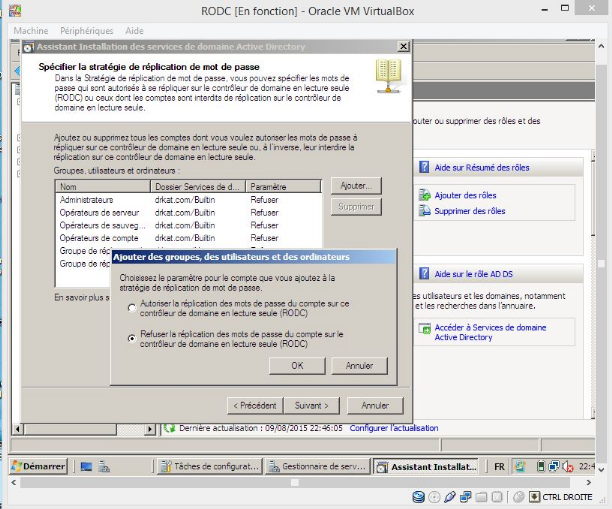Screen dimensions: 612x509
Task: Click the Accéder à Services de domaine icon
Action: [x=425, y=328]
